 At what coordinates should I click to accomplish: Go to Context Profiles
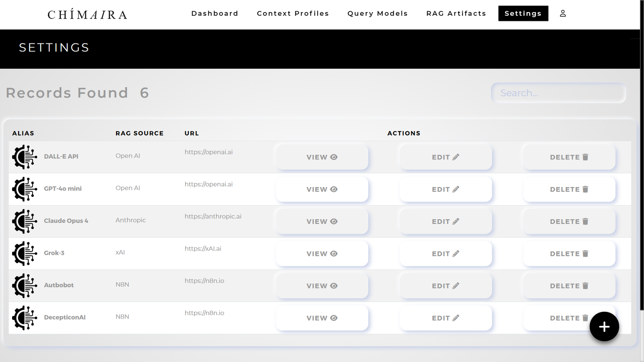(x=293, y=13)
